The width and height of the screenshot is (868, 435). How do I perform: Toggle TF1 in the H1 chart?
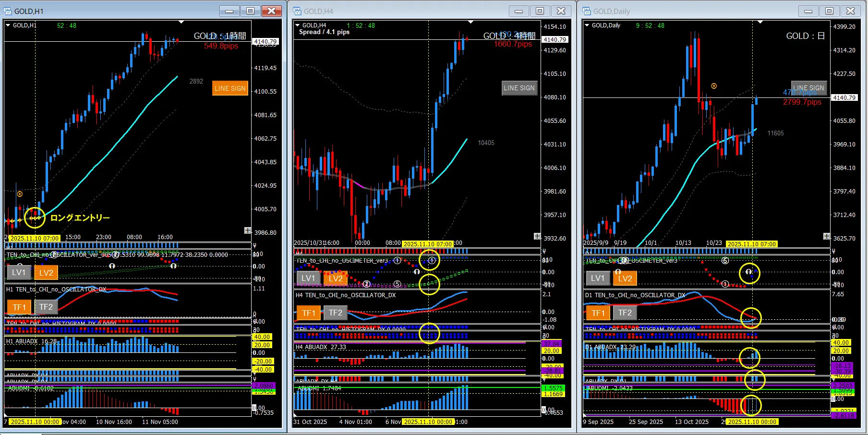click(x=19, y=307)
